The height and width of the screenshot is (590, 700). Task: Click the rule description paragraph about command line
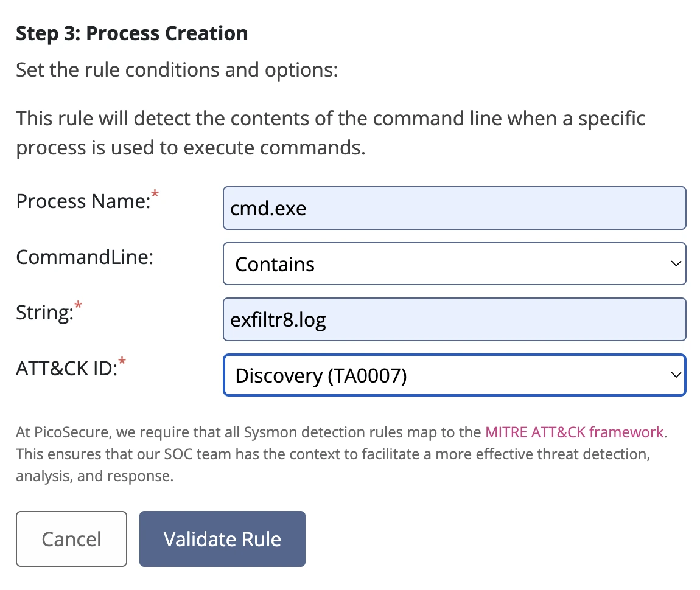point(331,133)
